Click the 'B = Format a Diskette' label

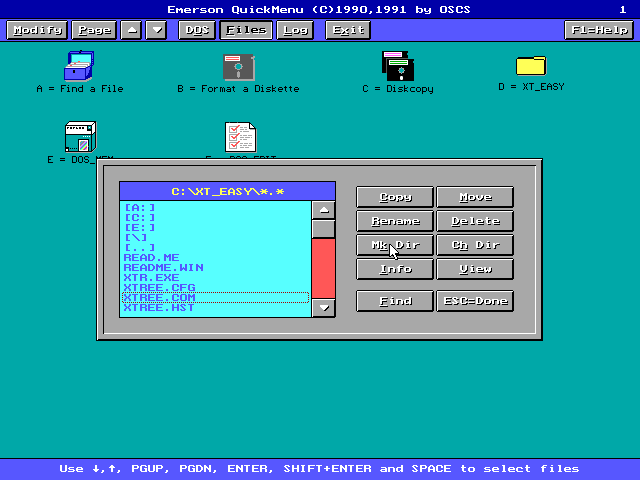(x=238, y=89)
